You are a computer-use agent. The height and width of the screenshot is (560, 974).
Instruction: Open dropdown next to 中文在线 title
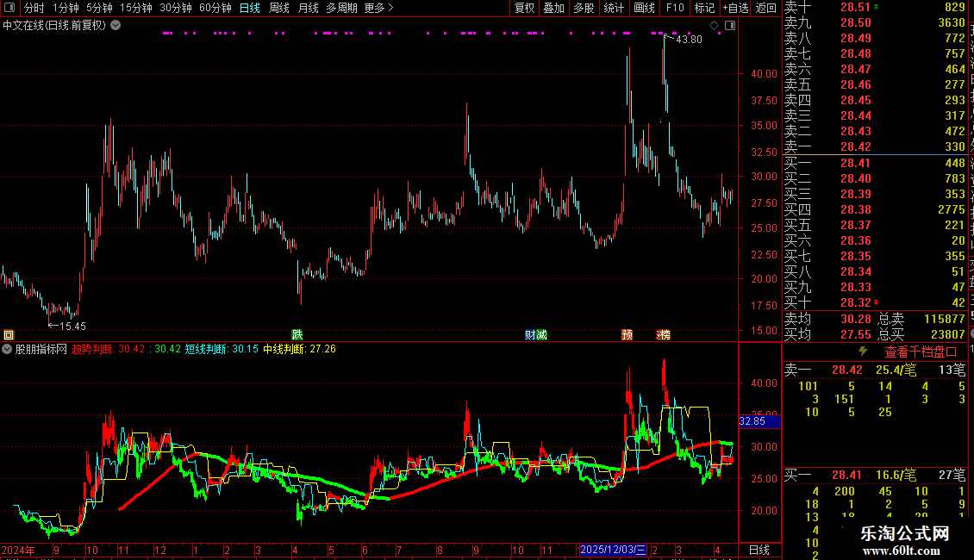[x=116, y=26]
